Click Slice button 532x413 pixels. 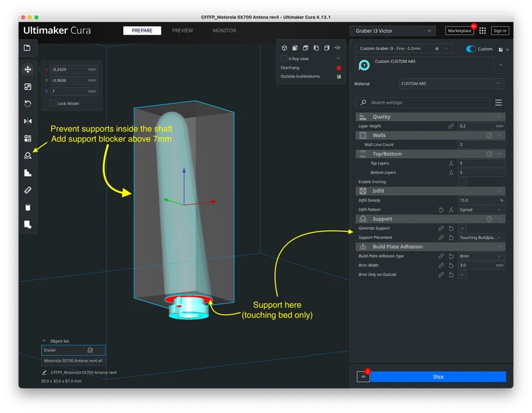coord(438,376)
